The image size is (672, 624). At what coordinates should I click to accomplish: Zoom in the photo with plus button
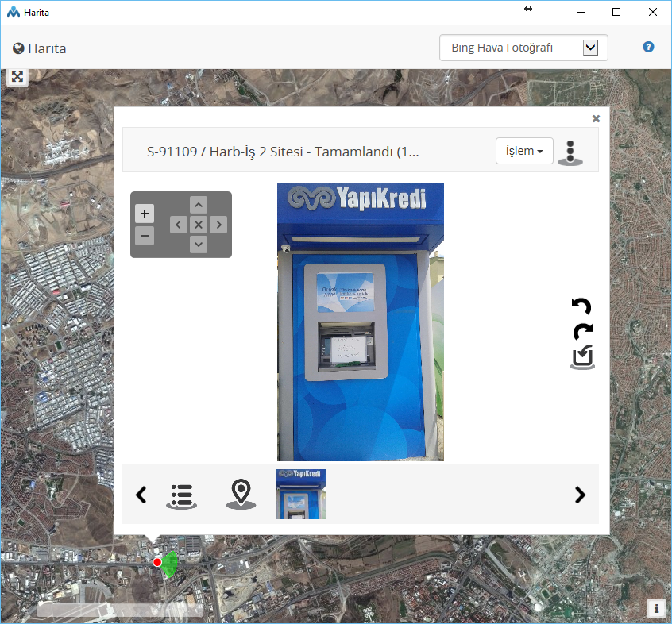click(x=145, y=214)
